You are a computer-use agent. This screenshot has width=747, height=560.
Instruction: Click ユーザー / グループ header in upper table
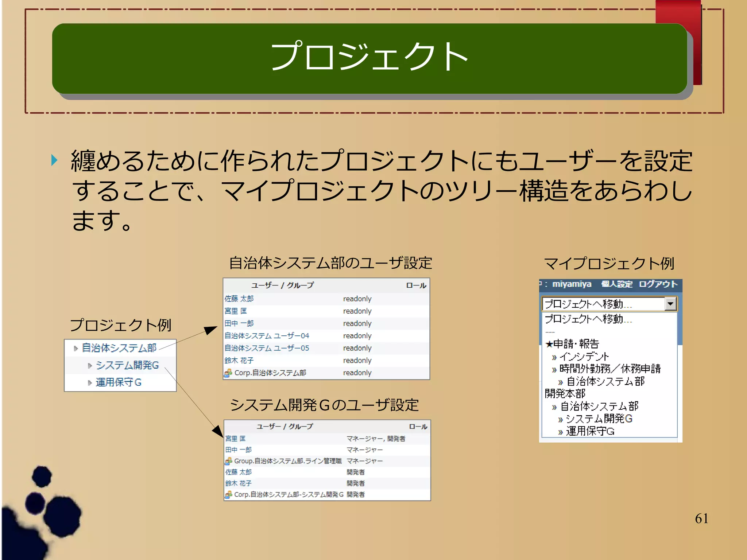(x=282, y=285)
